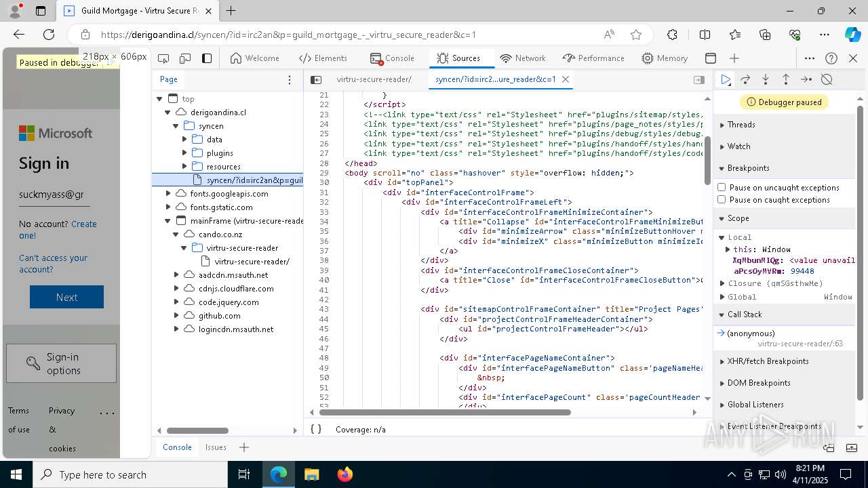Close the syncen source file tab

click(565, 79)
